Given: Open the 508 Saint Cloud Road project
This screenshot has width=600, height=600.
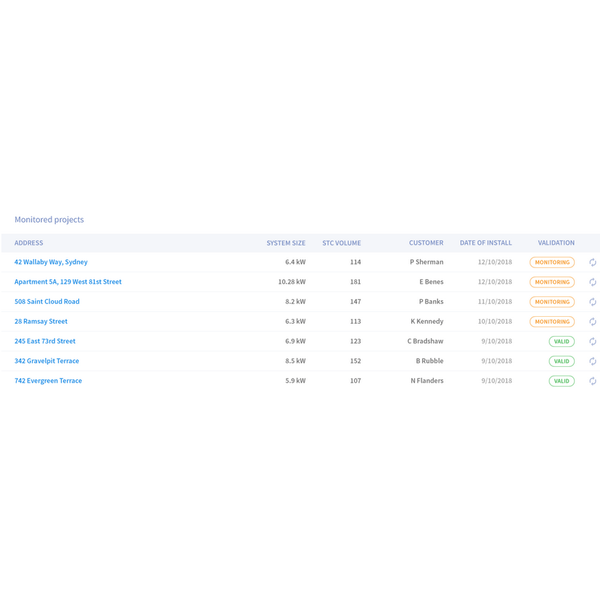Looking at the screenshot, I should (x=47, y=301).
